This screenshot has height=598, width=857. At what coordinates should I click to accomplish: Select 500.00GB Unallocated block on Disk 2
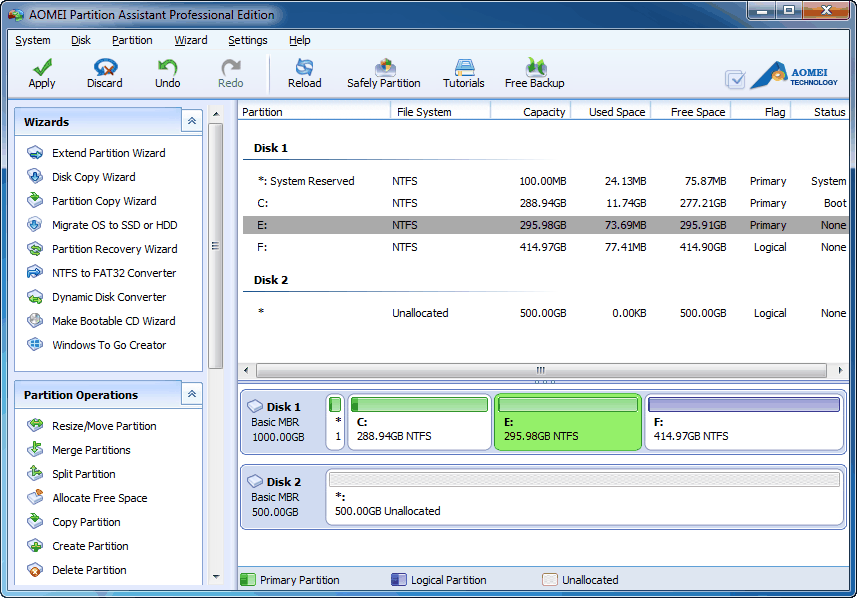[x=585, y=497]
